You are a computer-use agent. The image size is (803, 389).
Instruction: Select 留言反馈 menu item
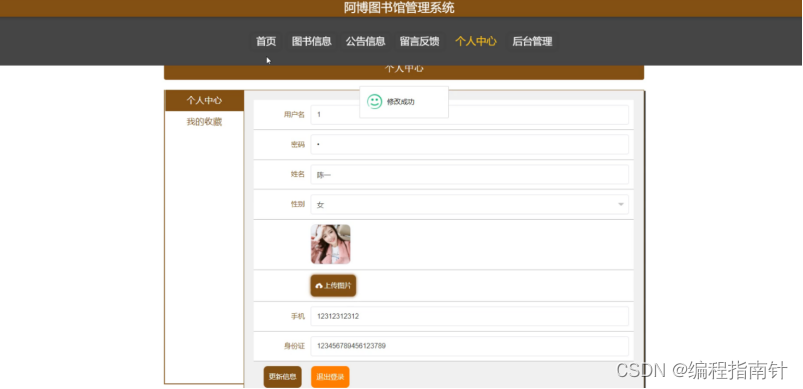[x=419, y=41]
